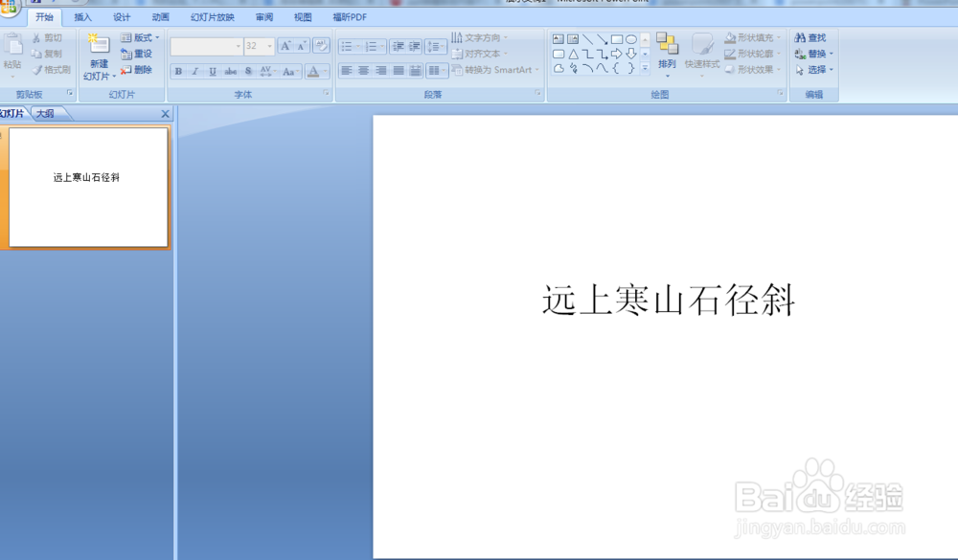Toggle Justify text alignment
Screen dimensions: 958x560
coord(399,71)
